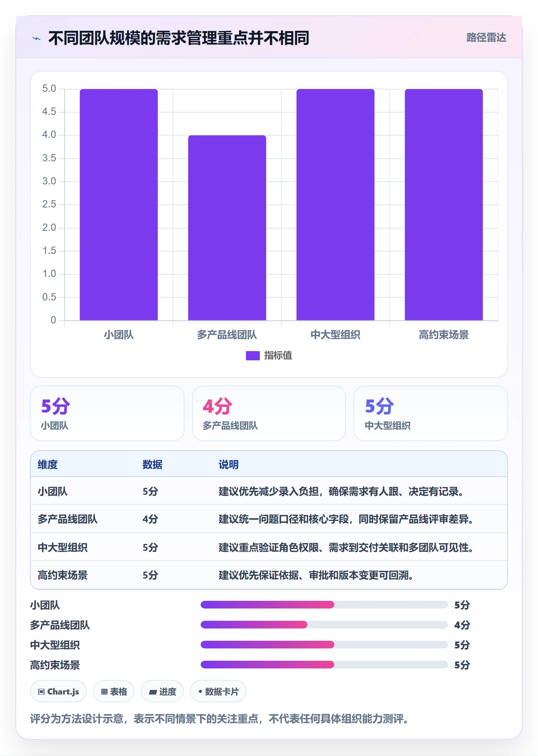Click the 进度 tag chip
Image resolution: width=538 pixels, height=756 pixels.
click(x=162, y=691)
